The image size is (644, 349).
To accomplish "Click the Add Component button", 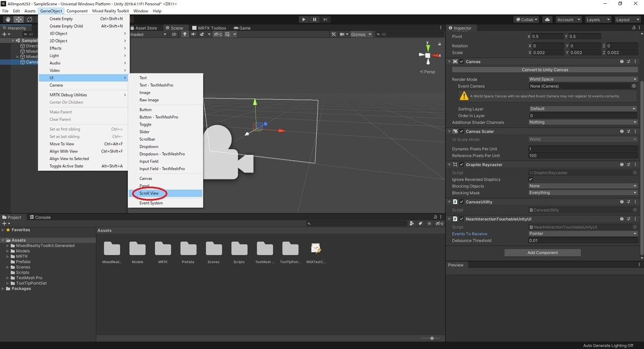I will [x=543, y=252].
